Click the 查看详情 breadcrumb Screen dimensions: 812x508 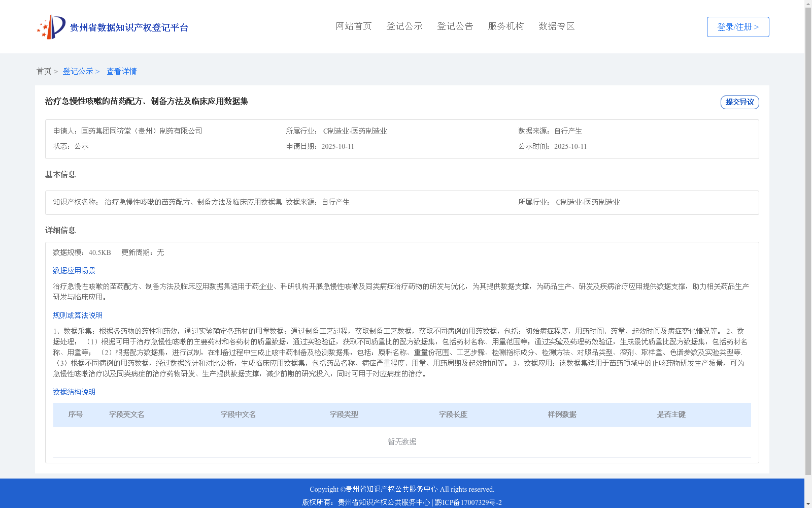pyautogui.click(x=121, y=72)
